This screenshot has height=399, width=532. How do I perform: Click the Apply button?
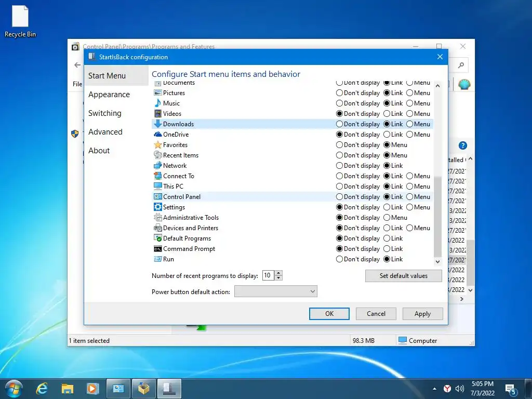click(x=422, y=313)
